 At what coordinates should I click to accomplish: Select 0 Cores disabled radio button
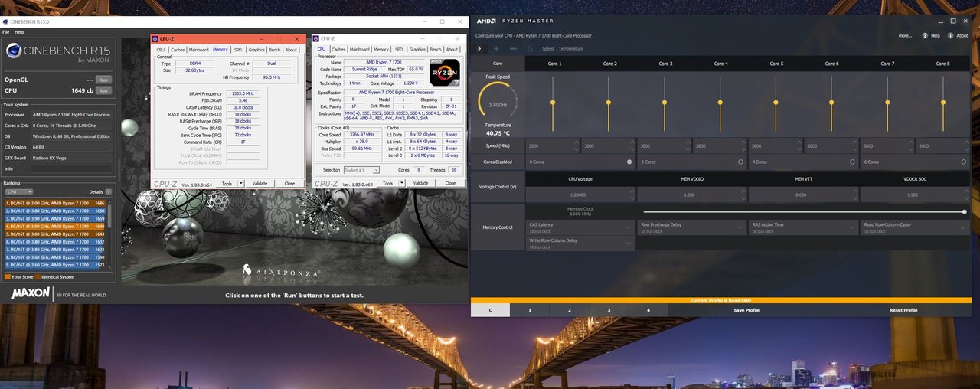tap(629, 162)
